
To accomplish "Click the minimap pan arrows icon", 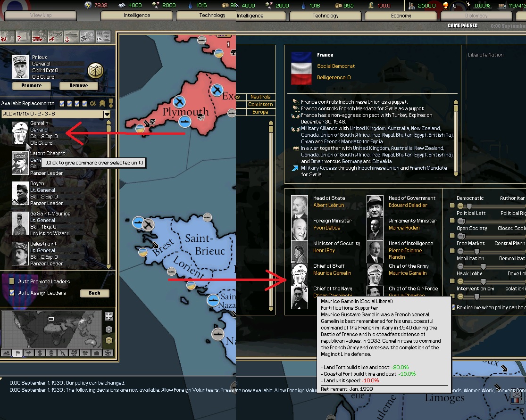I will pos(109,316).
